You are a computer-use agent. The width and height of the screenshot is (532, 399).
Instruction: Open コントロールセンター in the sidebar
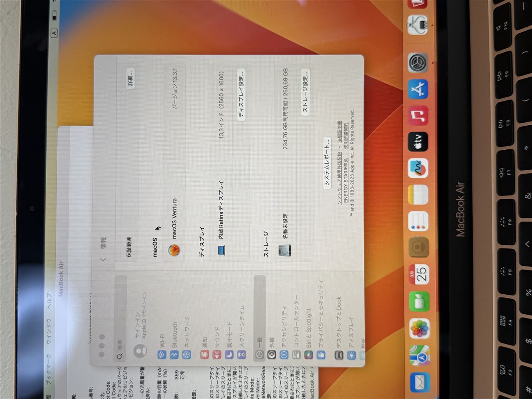[296, 327]
